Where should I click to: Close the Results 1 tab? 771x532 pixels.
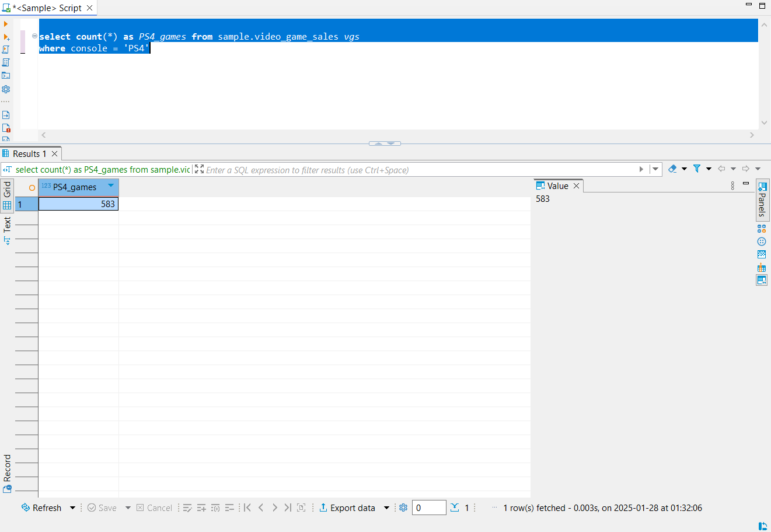point(55,154)
